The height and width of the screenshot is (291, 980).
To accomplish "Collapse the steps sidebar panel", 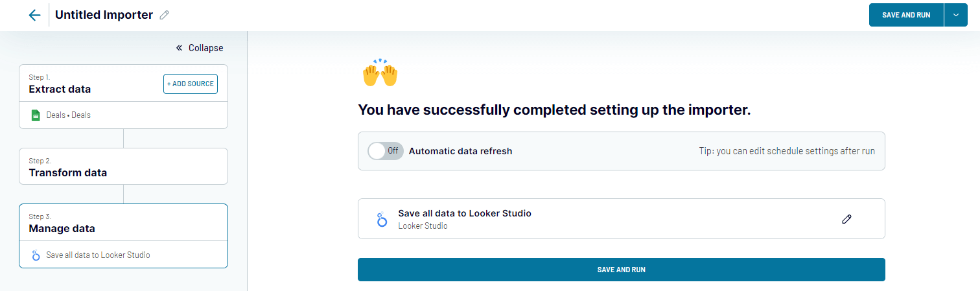I will (x=200, y=48).
